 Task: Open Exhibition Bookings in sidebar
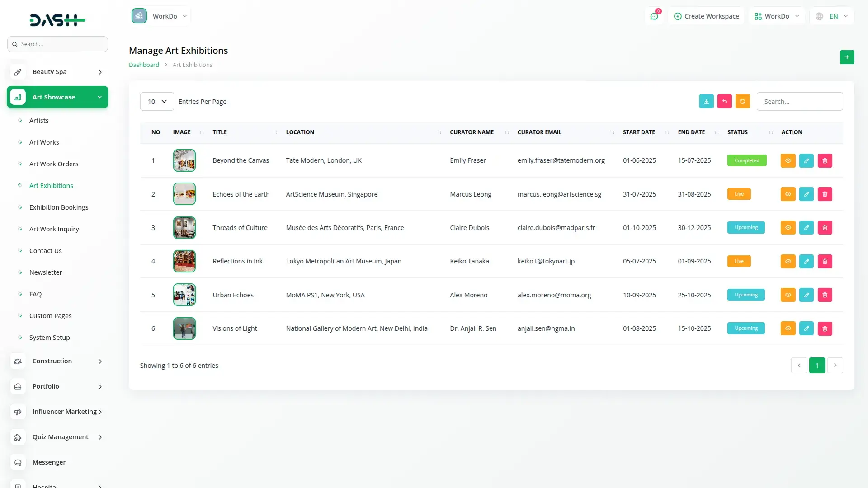[x=59, y=207]
